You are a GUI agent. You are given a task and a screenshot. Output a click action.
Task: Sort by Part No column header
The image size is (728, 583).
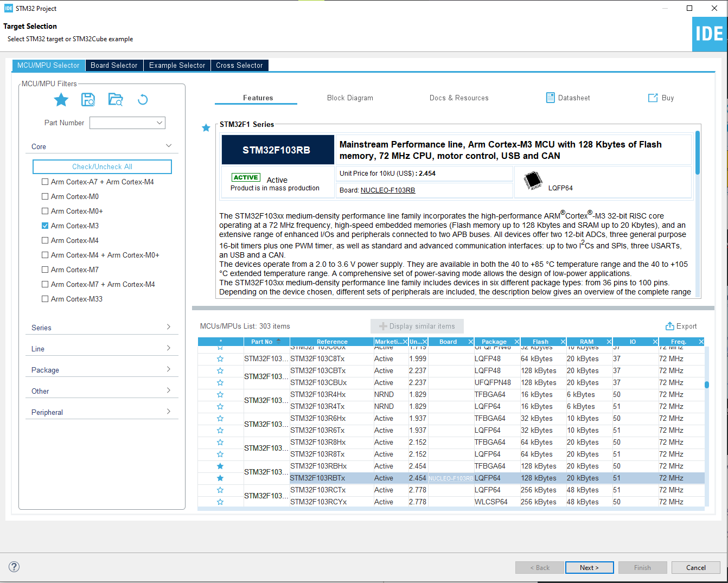click(x=266, y=342)
